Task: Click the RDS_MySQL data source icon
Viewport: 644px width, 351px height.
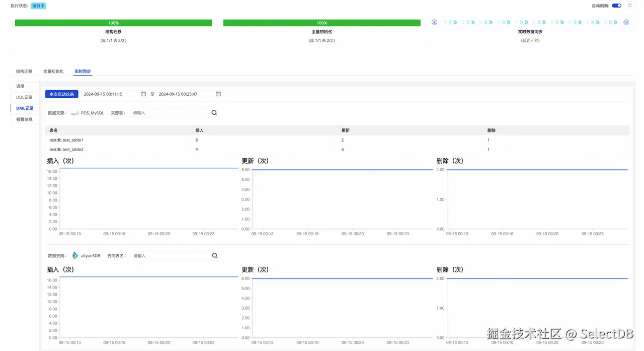Action: pyautogui.click(x=75, y=113)
